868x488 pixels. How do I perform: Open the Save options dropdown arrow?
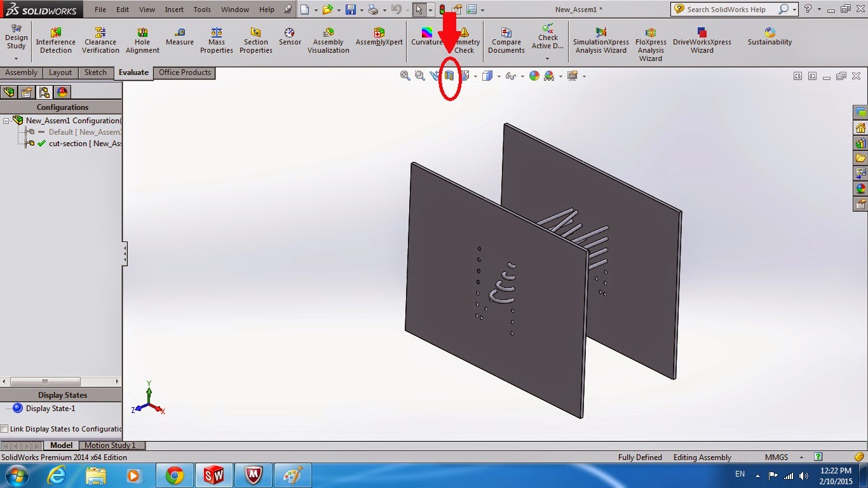tap(361, 10)
